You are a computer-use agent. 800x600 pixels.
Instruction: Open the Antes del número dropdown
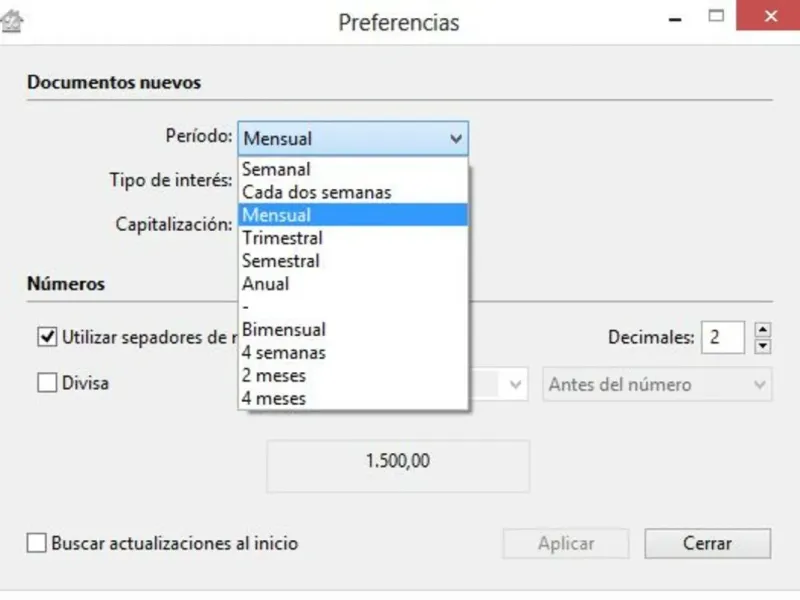tap(657, 385)
